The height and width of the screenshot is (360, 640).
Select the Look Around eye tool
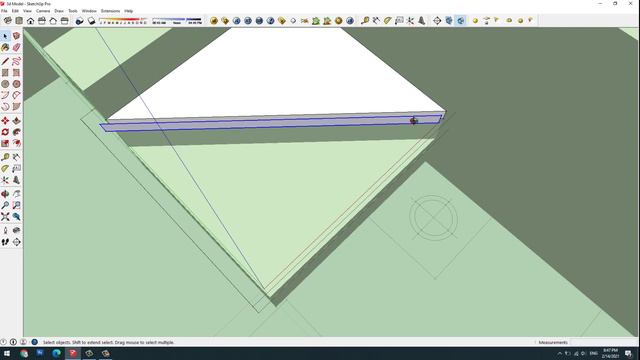pyautogui.click(x=16, y=231)
